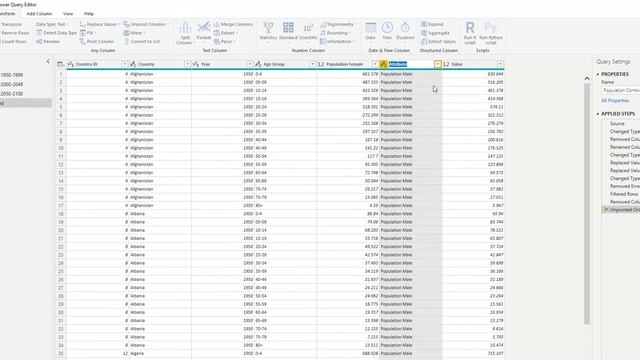Open the All Properties link
This screenshot has width=640, height=360.
tap(615, 100)
